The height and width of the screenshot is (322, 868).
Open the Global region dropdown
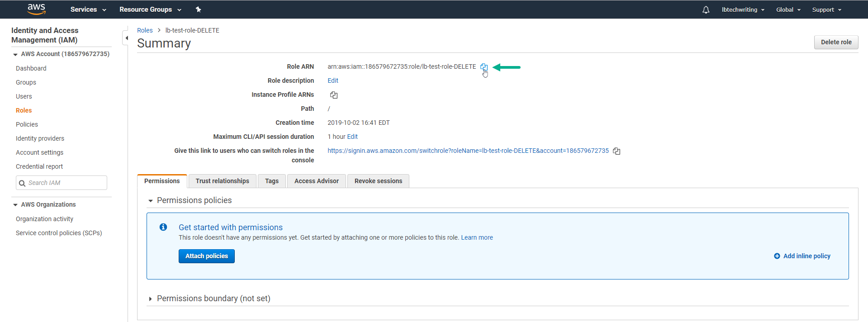(788, 9)
